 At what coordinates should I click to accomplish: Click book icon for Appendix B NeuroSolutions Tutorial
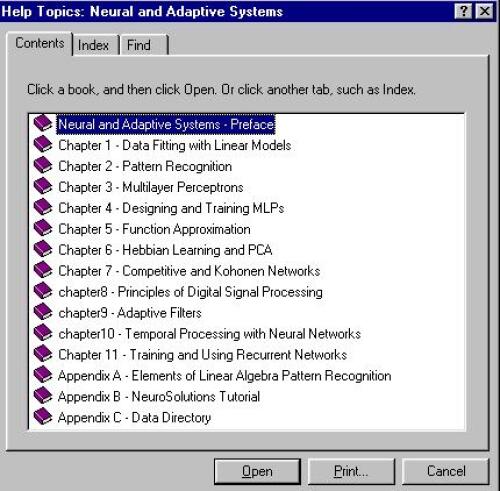[43, 396]
